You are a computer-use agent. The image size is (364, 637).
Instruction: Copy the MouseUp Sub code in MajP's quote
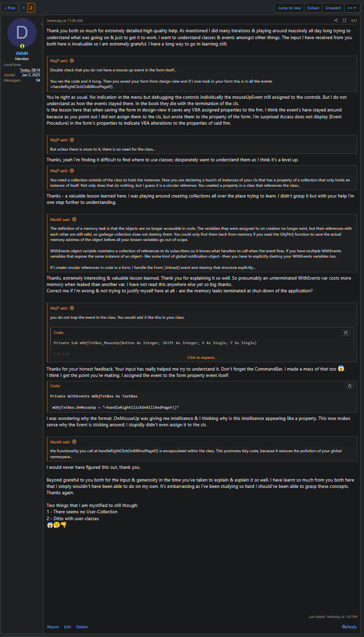pos(345,332)
